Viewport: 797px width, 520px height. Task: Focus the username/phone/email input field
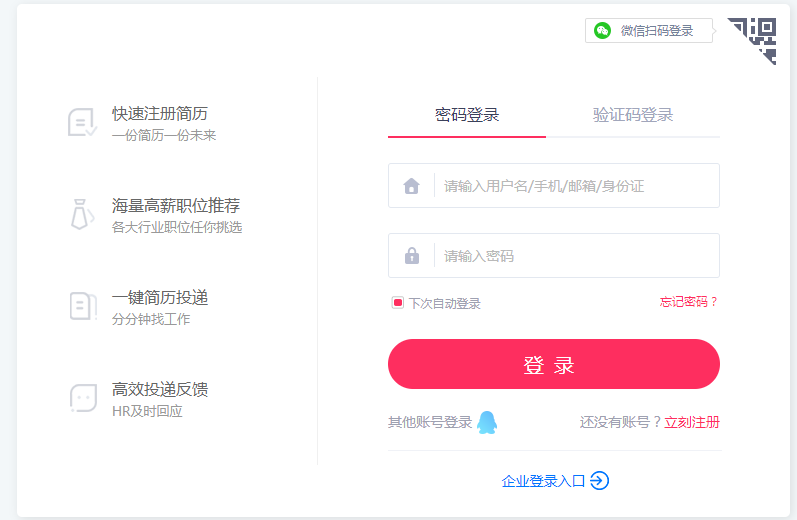click(575, 186)
